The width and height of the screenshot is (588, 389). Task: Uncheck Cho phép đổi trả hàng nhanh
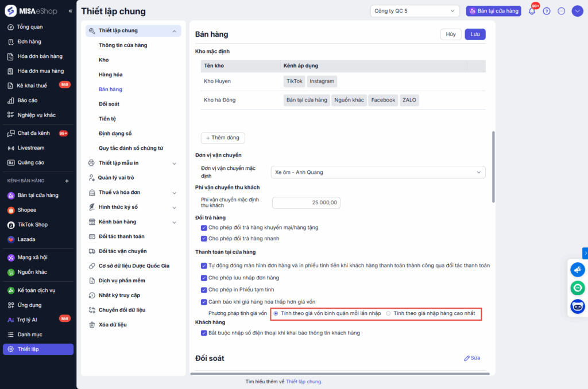click(204, 238)
